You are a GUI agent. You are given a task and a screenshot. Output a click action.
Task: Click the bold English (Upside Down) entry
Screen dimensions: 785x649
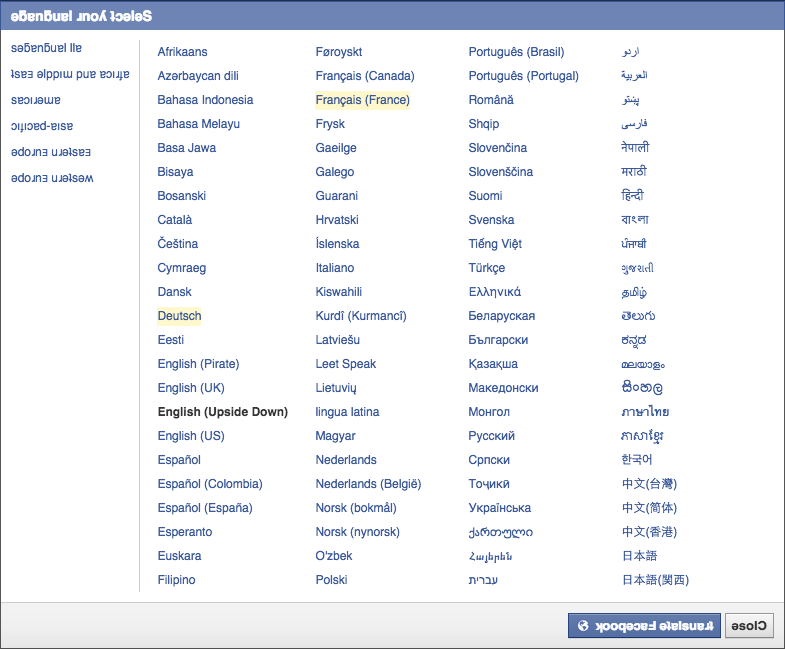tap(222, 412)
